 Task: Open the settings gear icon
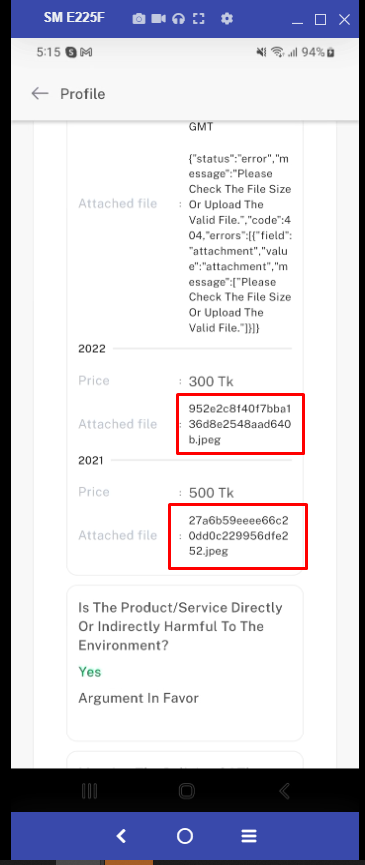tap(227, 19)
